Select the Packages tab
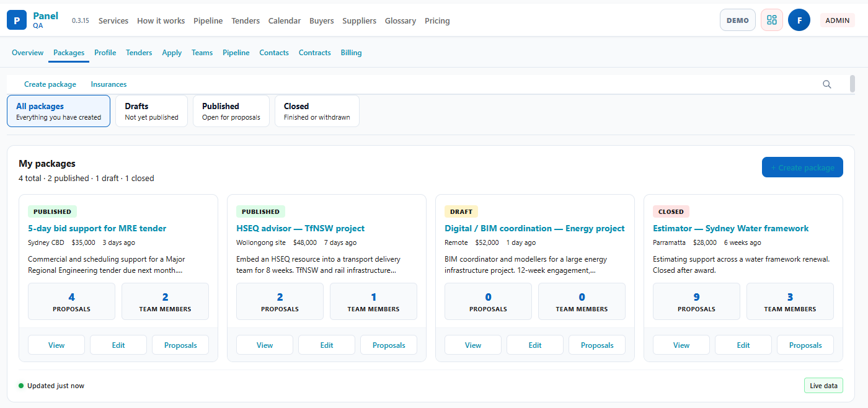 (x=69, y=53)
